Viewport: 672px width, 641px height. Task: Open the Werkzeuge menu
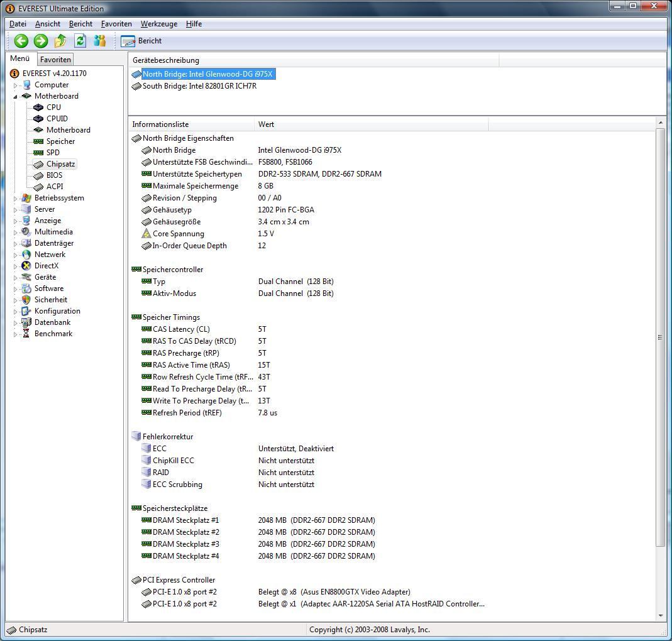pyautogui.click(x=159, y=24)
